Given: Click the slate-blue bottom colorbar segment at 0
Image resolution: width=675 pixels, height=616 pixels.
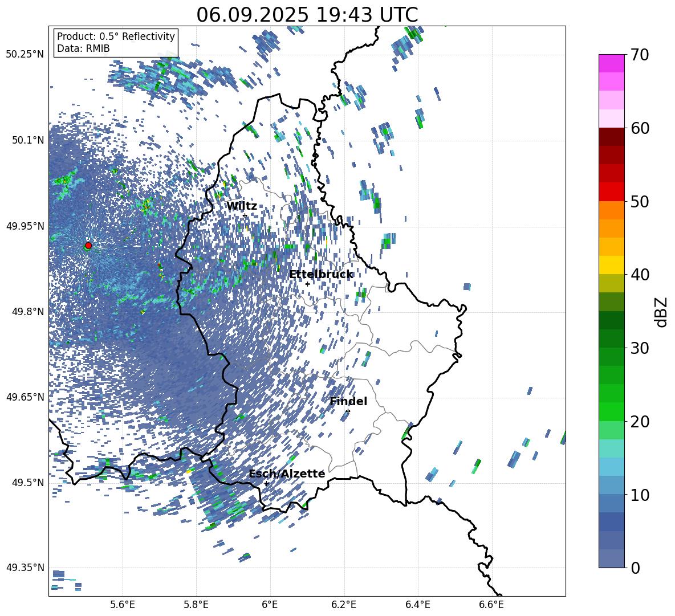Looking at the screenshot, I should coord(611,558).
